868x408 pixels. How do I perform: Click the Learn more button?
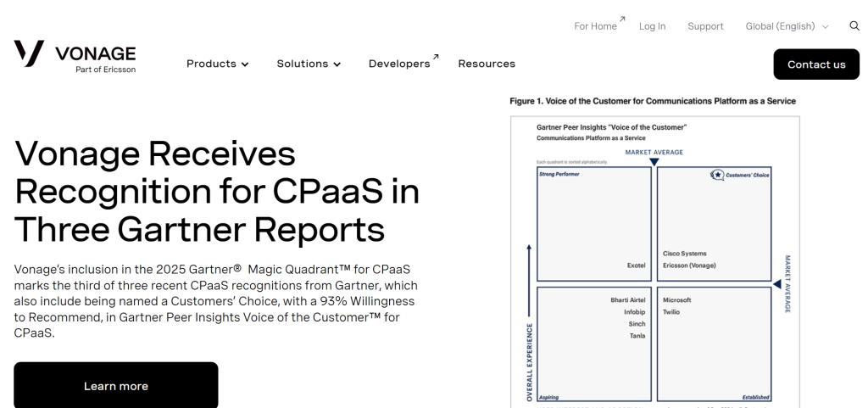tap(116, 386)
